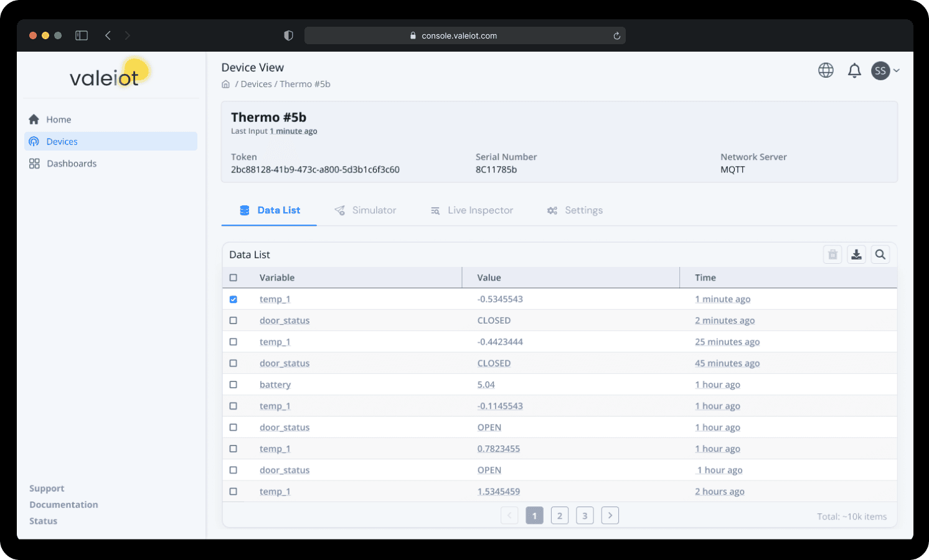Click the battery variable name
Screen dimensions: 929x560
[x=275, y=385]
